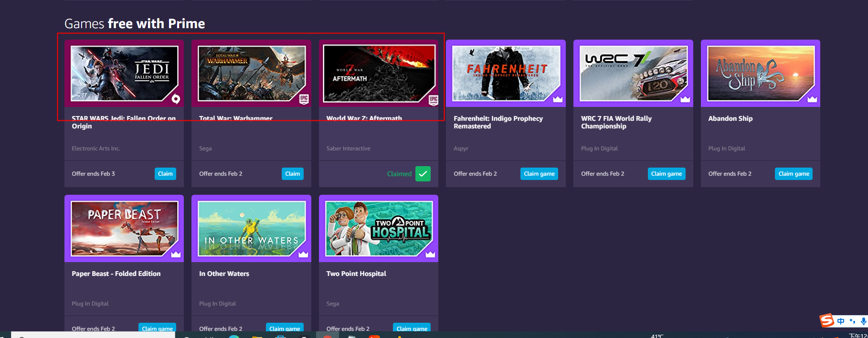
Task: Click the title "Fahrenheit: Indigo Prophecy Remastered"
Action: [498, 122]
